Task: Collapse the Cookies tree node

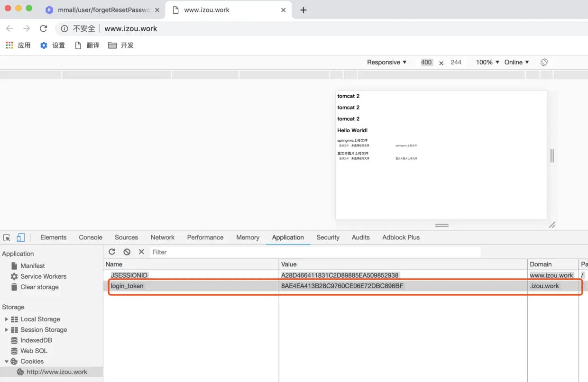Action: [x=7, y=361]
